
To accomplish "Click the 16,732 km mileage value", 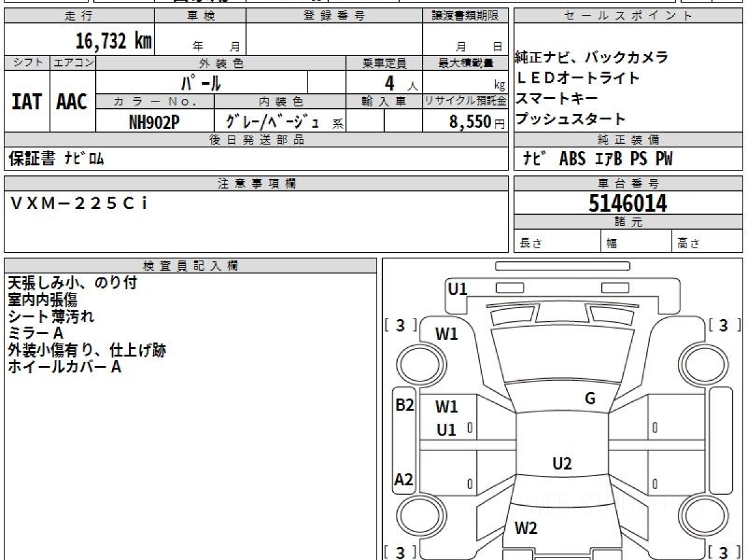I will [x=113, y=41].
